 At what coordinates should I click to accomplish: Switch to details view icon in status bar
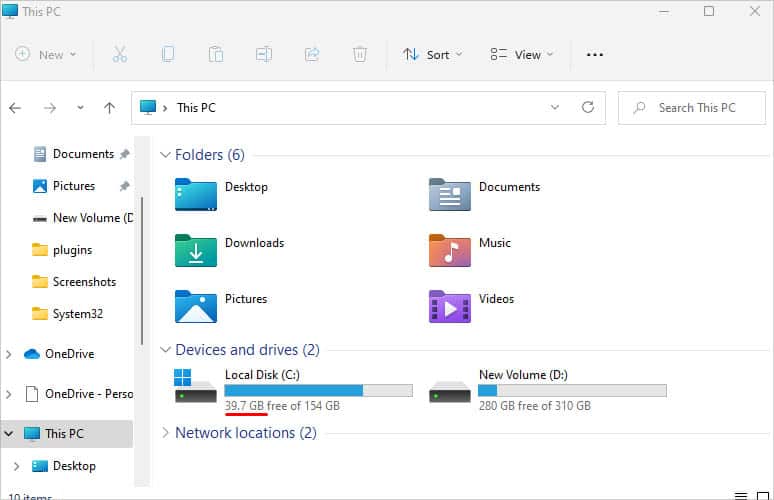pos(741,496)
